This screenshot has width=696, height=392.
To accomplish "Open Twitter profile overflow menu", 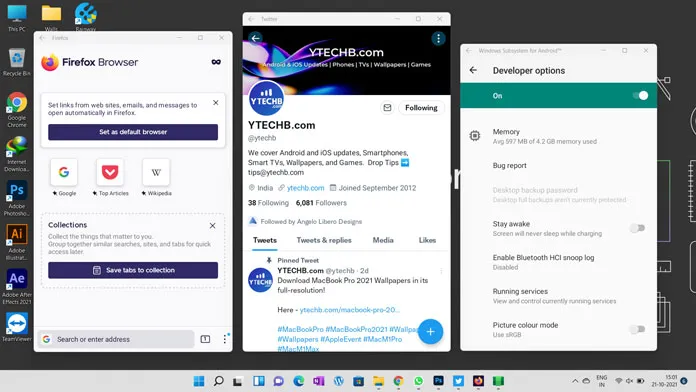I will pyautogui.click(x=438, y=39).
